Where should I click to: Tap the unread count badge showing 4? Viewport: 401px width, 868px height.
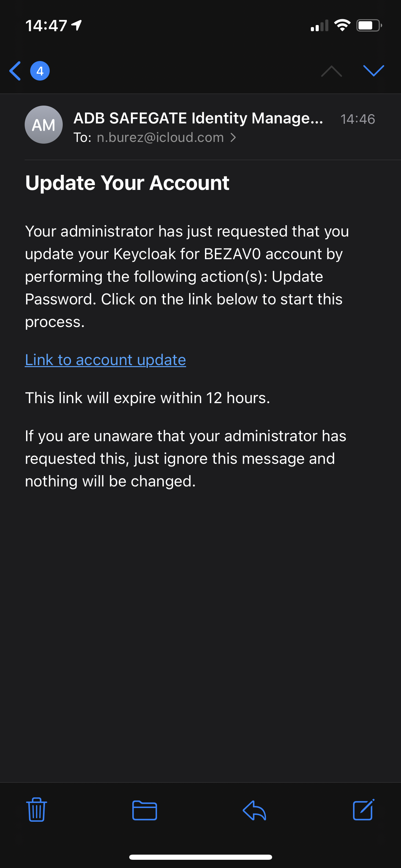[x=40, y=71]
